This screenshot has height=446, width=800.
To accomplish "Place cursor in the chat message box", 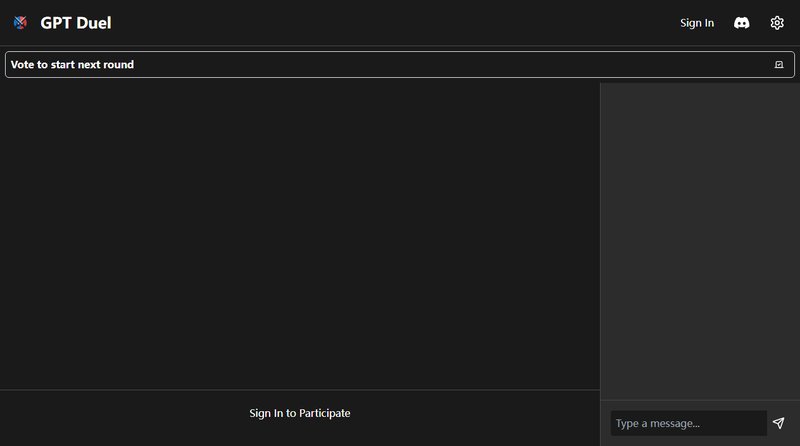I will pyautogui.click(x=688, y=423).
